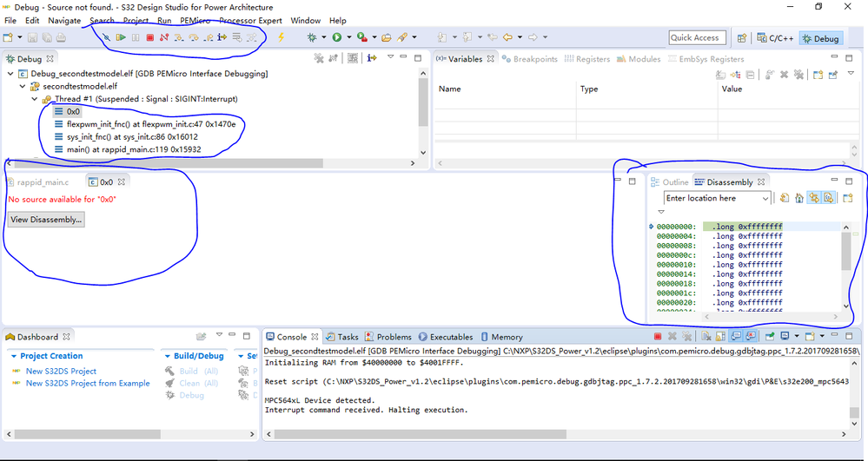The image size is (868, 461).
Task: Click the Skip All Breakpoints icon
Action: pyautogui.click(x=106, y=37)
